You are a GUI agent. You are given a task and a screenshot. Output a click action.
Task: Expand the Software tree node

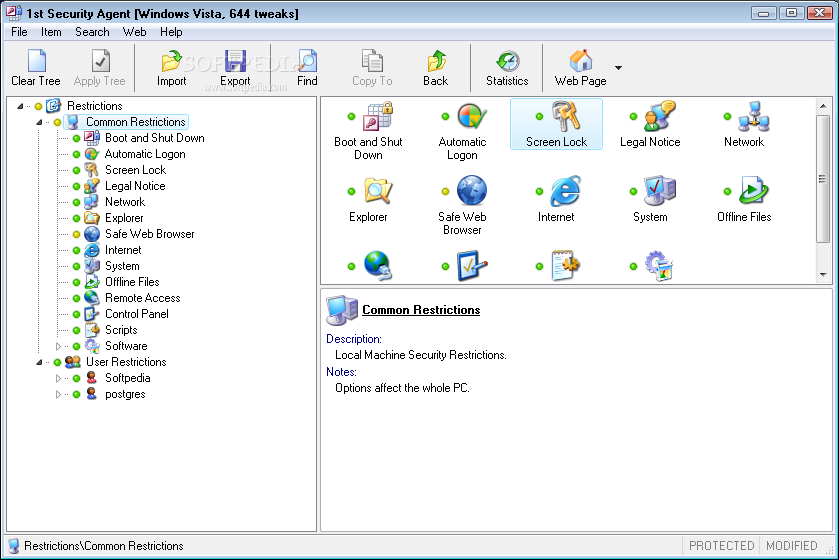coord(58,347)
